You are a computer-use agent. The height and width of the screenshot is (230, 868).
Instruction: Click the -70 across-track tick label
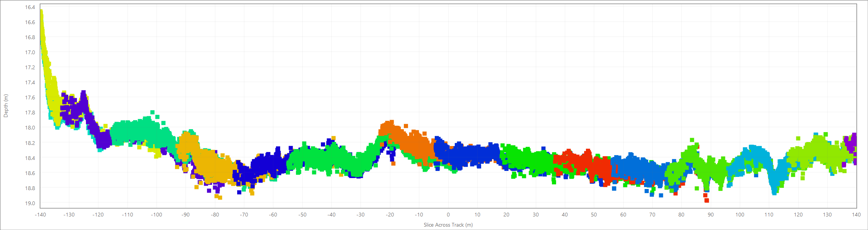tap(244, 215)
